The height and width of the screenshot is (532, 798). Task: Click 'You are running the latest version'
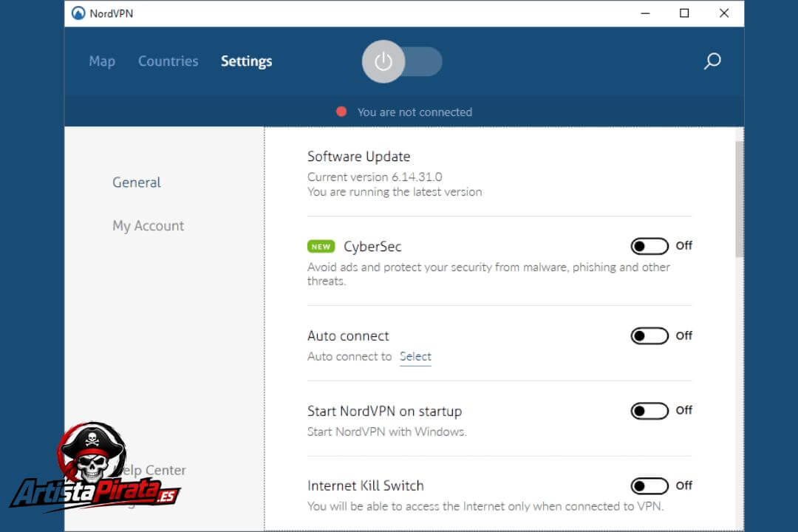395,192
